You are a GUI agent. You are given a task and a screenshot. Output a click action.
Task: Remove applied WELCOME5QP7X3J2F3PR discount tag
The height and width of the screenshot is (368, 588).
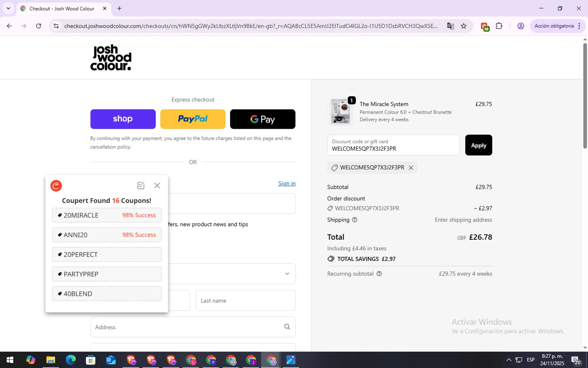pos(411,168)
